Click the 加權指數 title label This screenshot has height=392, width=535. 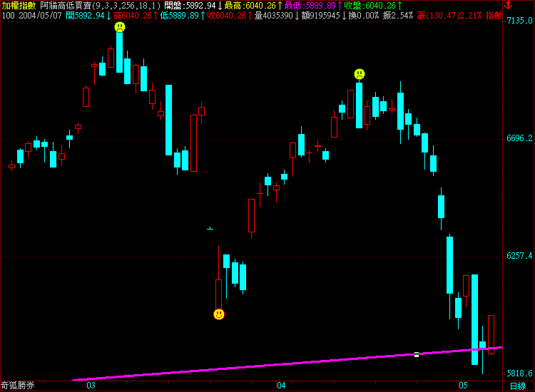(19, 6)
